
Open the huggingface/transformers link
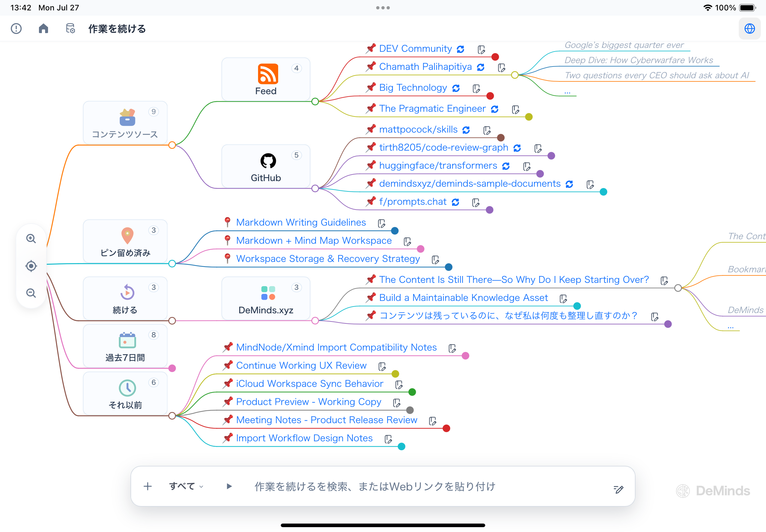point(438,166)
